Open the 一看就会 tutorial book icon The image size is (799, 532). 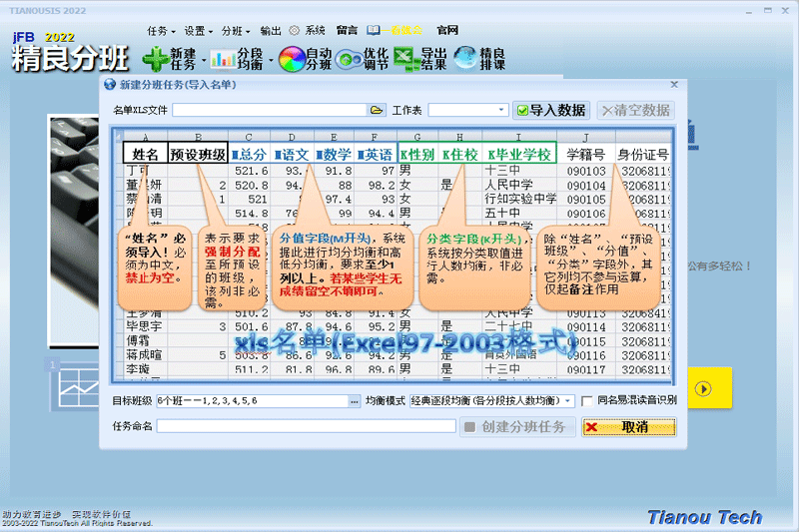coord(374,31)
